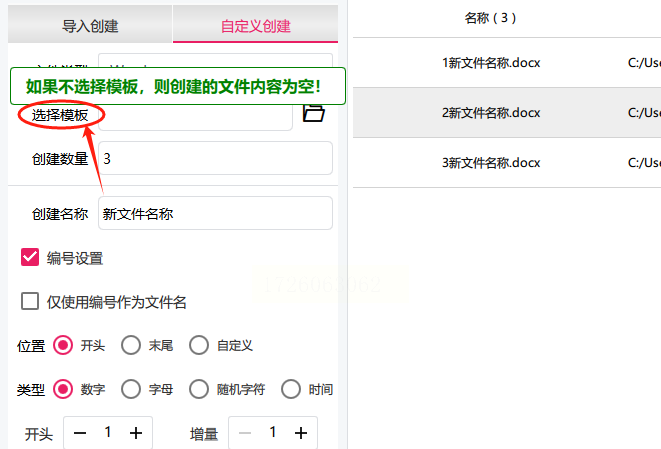Decrease the 增量 increment with minus
Screen dimensions: 661x449
click(245, 433)
